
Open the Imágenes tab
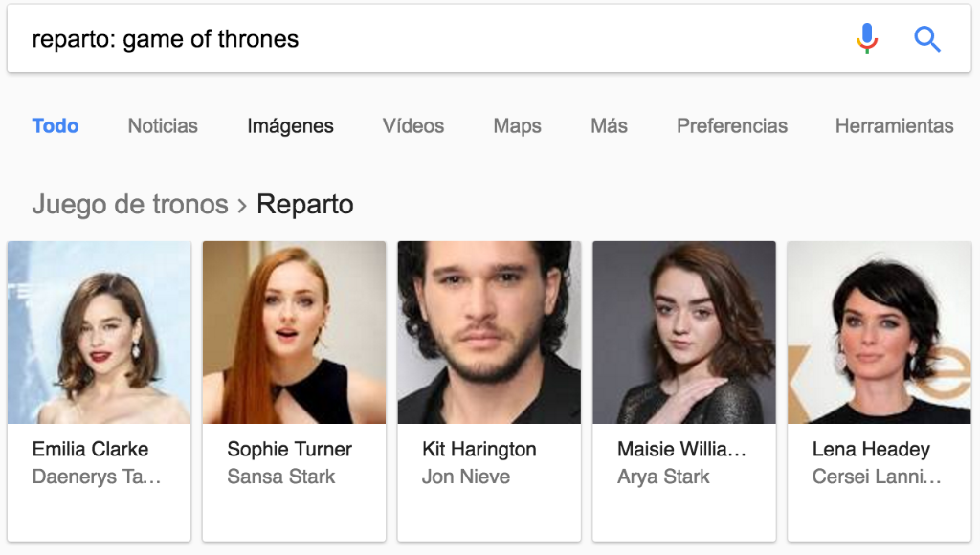pyautogui.click(x=291, y=126)
